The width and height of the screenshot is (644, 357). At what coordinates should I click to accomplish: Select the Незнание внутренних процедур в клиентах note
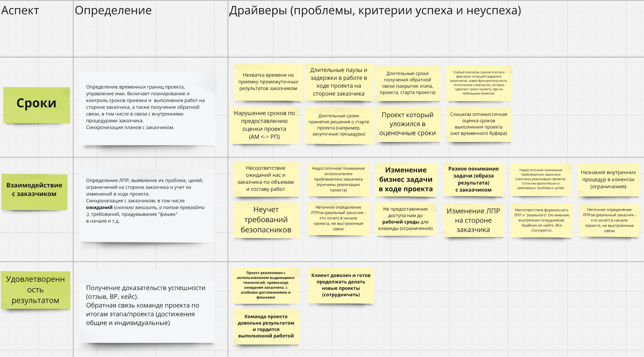[x=609, y=179]
